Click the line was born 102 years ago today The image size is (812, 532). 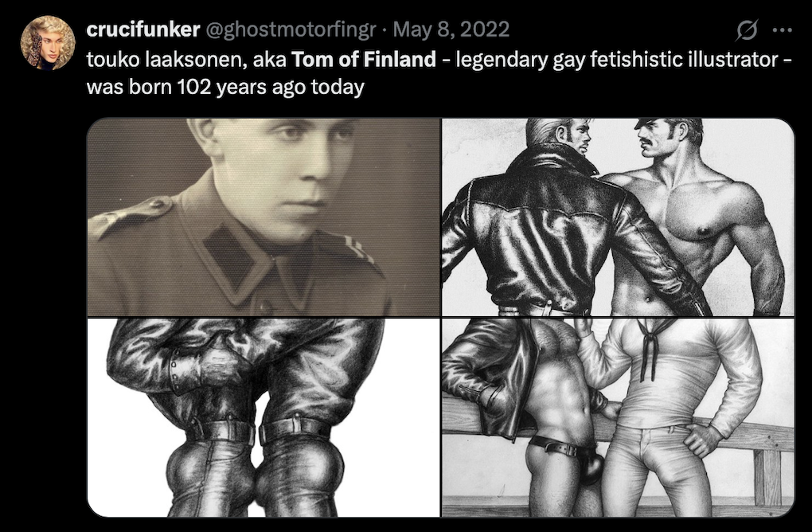tap(225, 87)
